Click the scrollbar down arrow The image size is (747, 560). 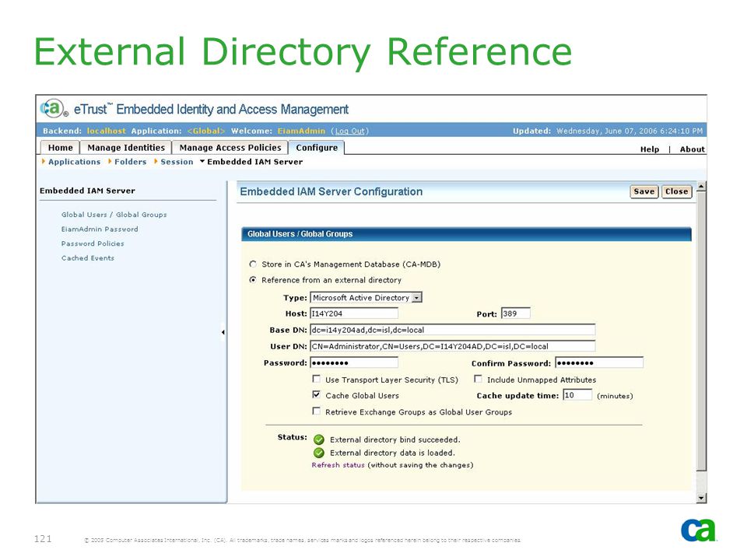coord(701,498)
